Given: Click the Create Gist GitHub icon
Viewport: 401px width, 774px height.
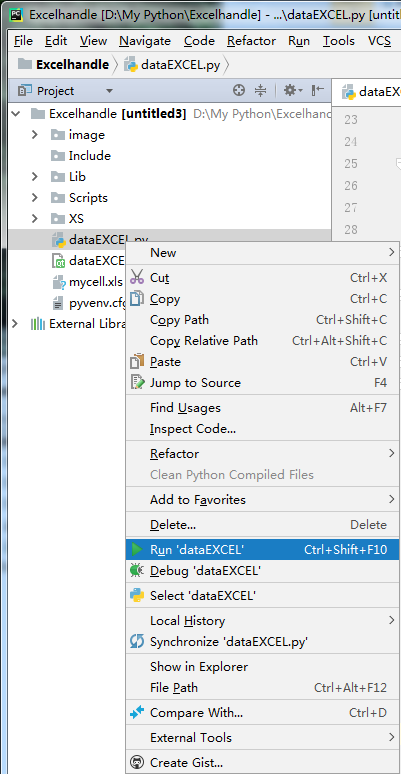Looking at the screenshot, I should [x=136, y=763].
